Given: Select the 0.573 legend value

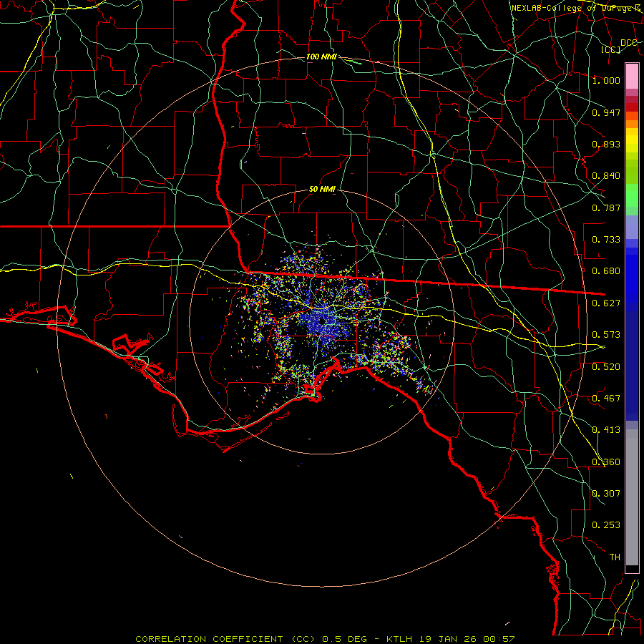Looking at the screenshot, I should [x=606, y=335].
